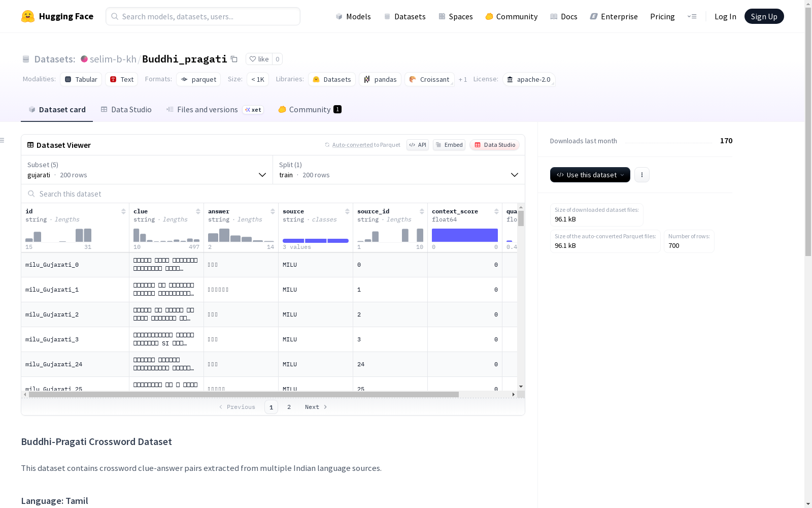Image resolution: width=812 pixels, height=508 pixels.
Task: Open Community in the top navigation
Action: pyautogui.click(x=512, y=16)
